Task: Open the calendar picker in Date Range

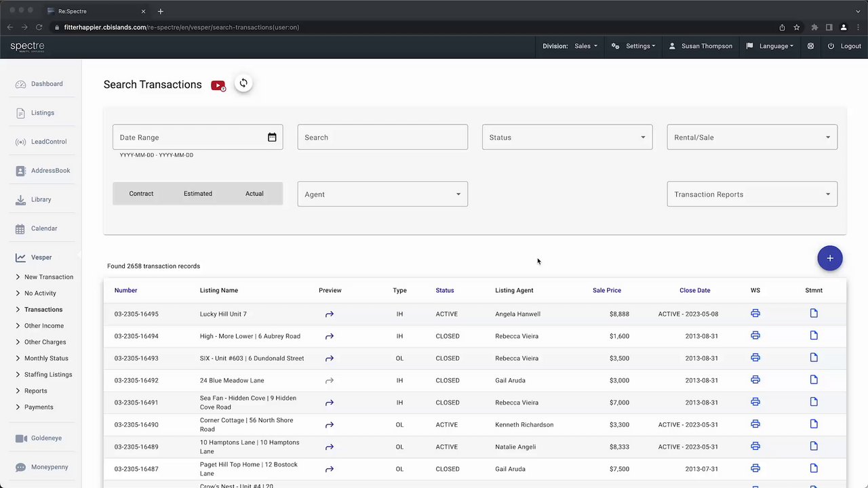Action: click(272, 137)
